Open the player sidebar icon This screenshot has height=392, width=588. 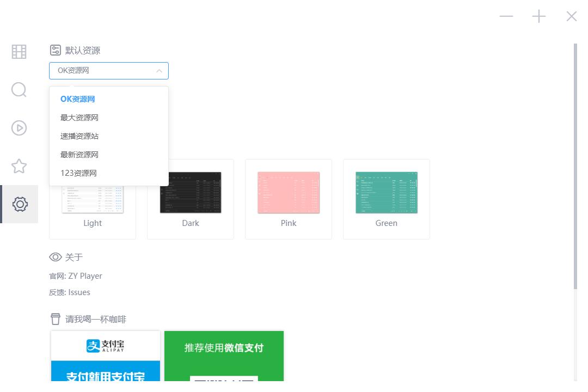click(x=19, y=128)
